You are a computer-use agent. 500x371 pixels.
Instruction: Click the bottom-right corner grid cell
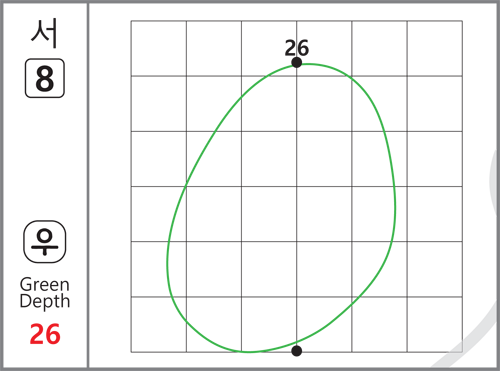435,324
